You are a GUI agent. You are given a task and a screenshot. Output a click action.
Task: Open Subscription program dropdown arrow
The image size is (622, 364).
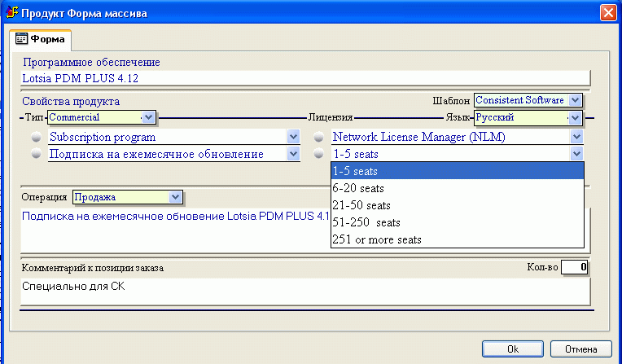point(293,138)
